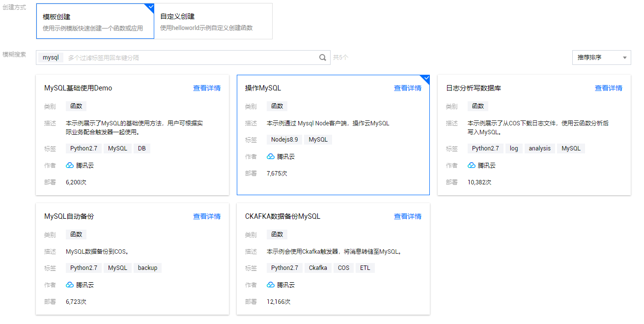Open the 推荐排序 sort dropdown
This screenshot has width=644, height=324.
pos(601,58)
